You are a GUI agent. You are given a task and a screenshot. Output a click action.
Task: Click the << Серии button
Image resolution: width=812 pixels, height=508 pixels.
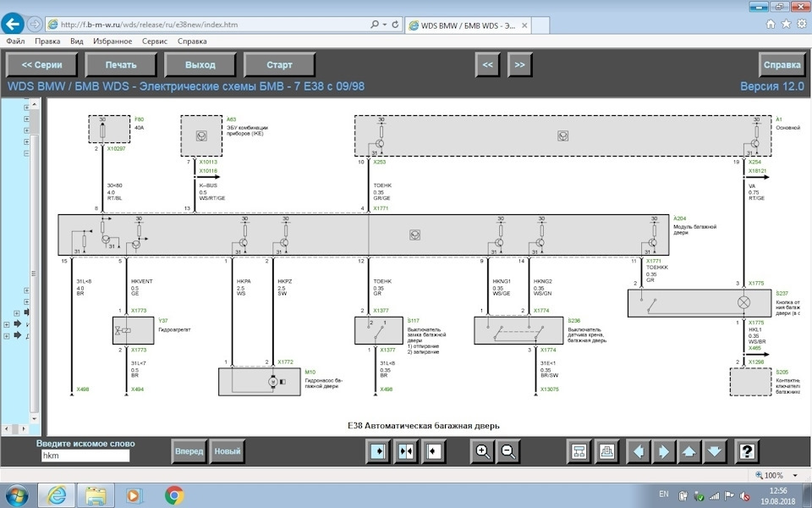pos(41,65)
